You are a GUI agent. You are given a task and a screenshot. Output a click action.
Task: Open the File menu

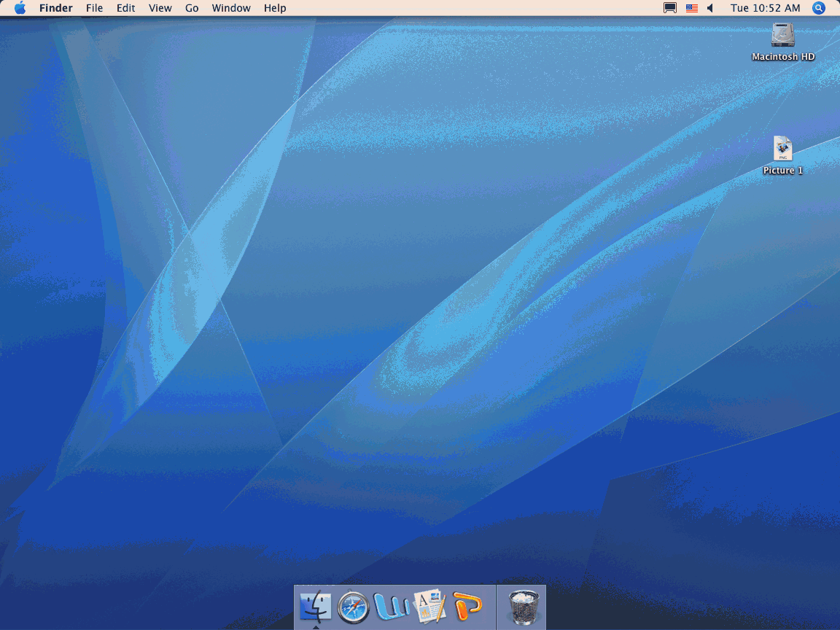point(94,8)
